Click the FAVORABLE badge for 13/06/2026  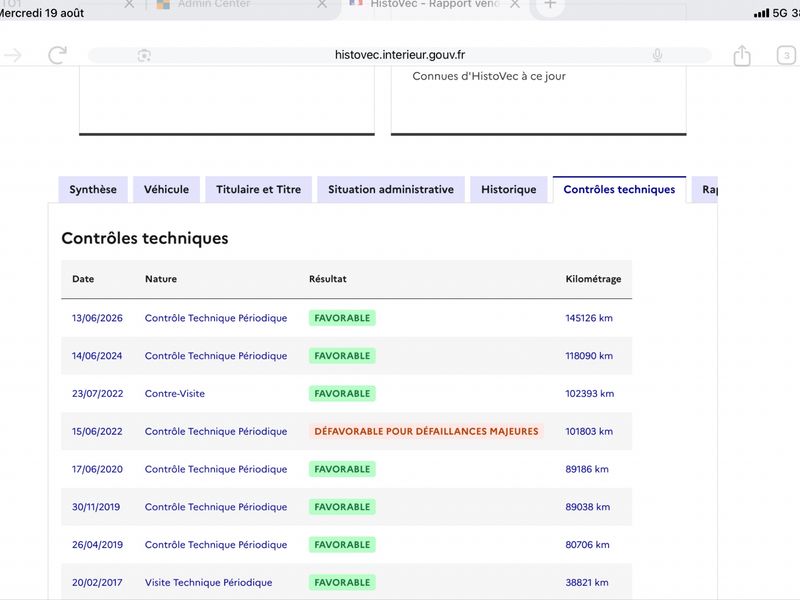pos(342,318)
